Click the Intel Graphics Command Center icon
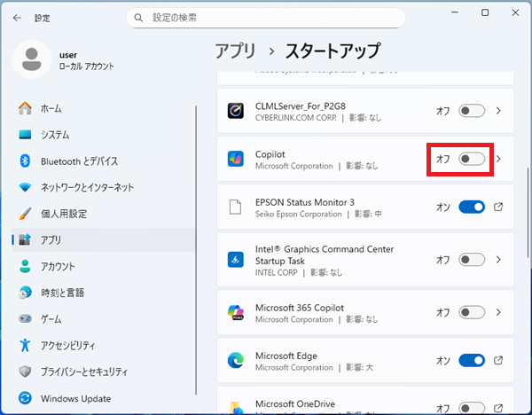 coord(236,260)
